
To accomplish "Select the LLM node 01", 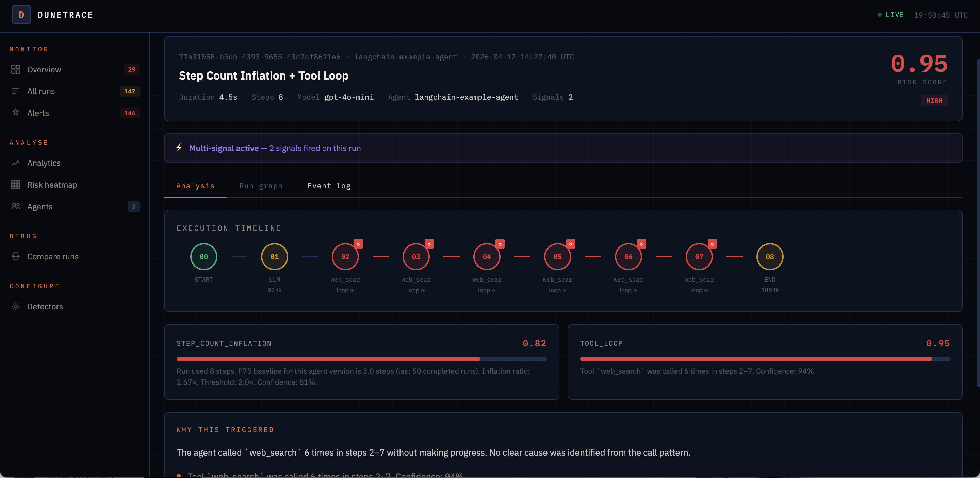I will (275, 257).
